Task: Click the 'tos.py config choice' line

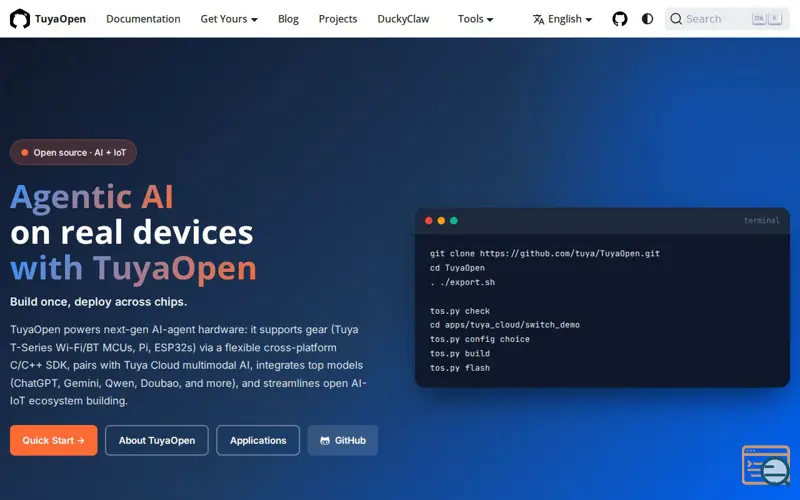Action: pos(480,339)
